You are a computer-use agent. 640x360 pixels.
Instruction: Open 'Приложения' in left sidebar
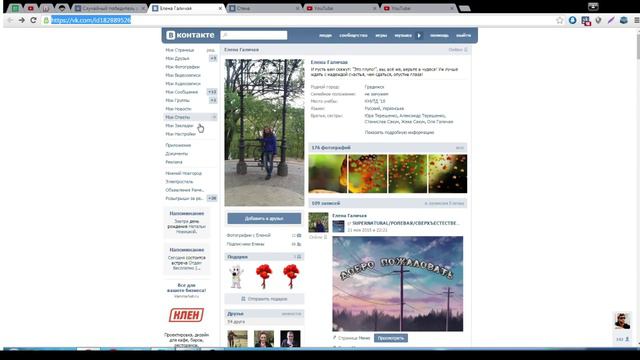(x=178, y=145)
